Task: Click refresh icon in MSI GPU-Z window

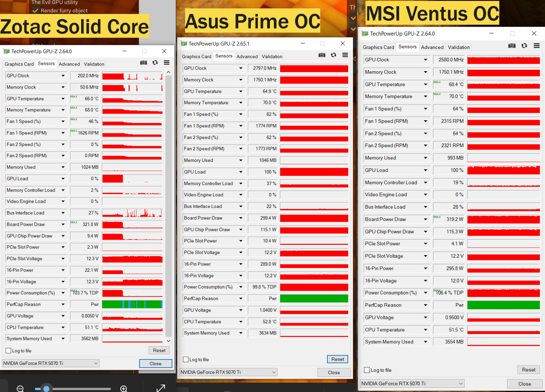Action: (x=524, y=46)
